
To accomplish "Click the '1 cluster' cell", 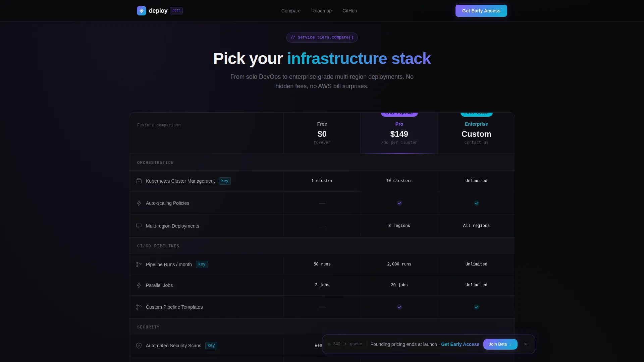I will (322, 181).
